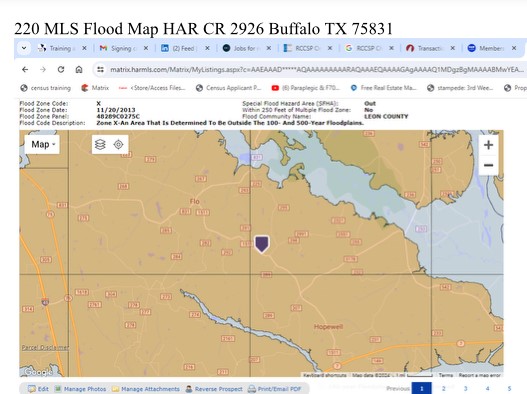Open the map Terms link

(x=446, y=375)
